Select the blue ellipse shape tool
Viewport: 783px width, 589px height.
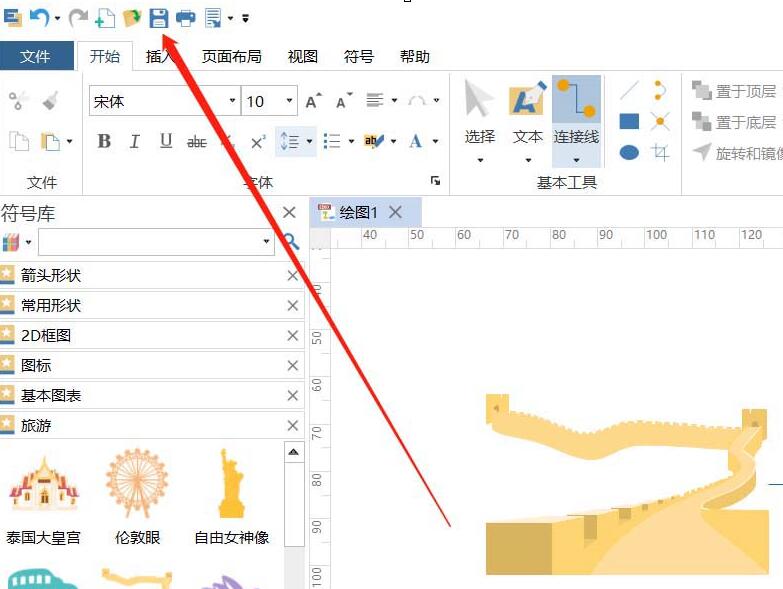629,152
